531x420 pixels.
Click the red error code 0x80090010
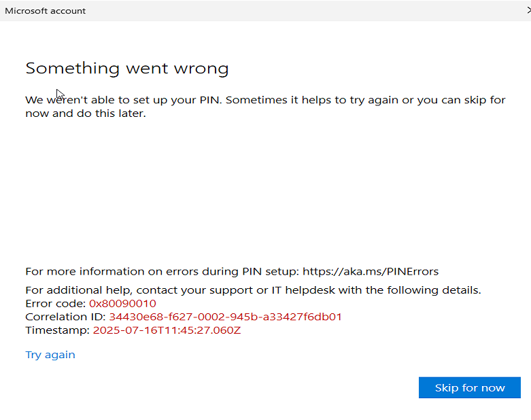[x=122, y=304]
